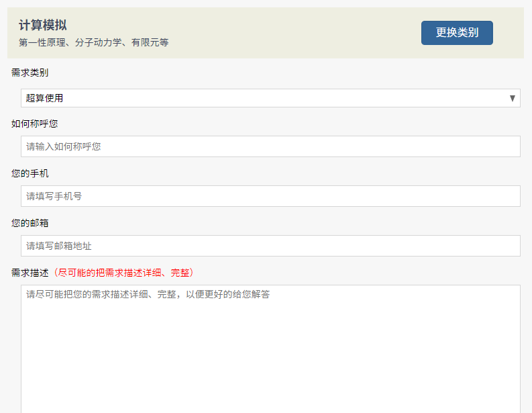Click the 您的邮箱 label
The height and width of the screenshot is (413, 532).
(x=30, y=223)
